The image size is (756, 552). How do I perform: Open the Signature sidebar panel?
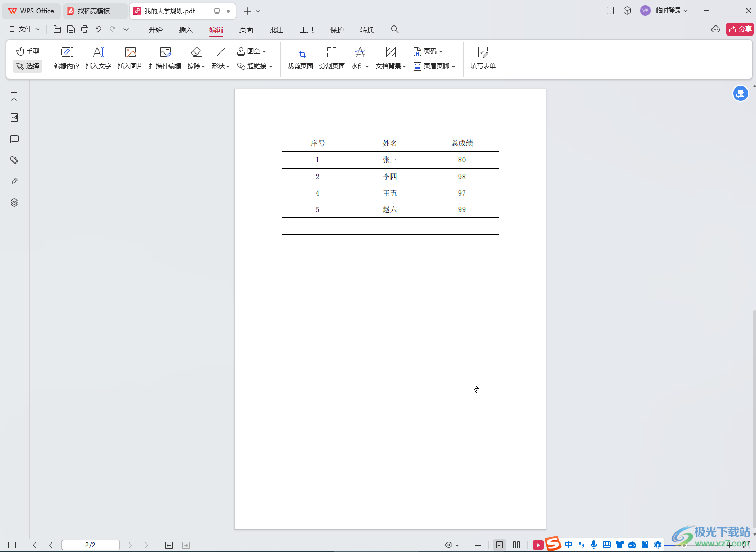point(14,181)
